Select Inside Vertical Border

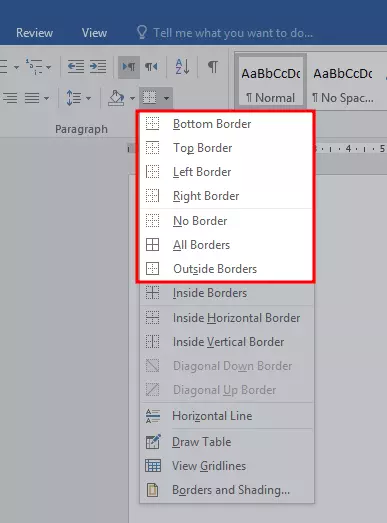227,342
